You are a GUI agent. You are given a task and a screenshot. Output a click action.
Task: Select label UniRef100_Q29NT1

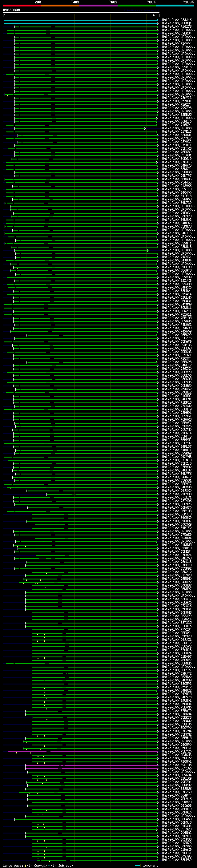click(x=177, y=244)
